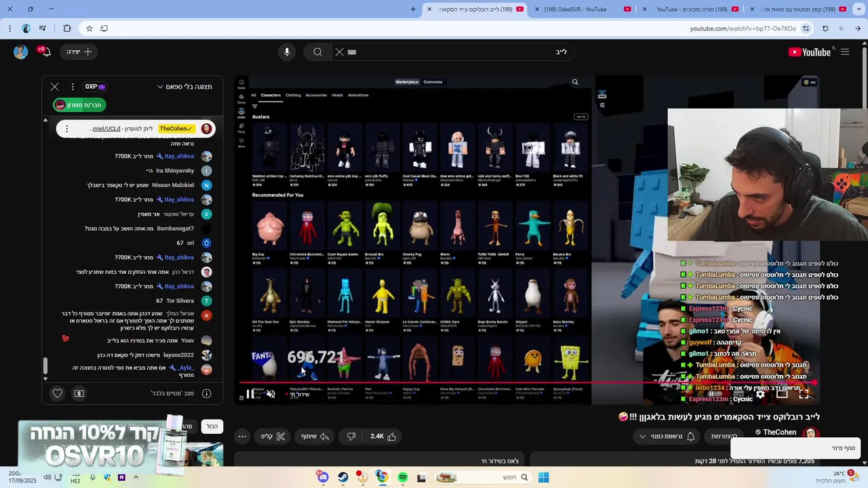This screenshot has width=868, height=488.
Task: Enter fullscreen on the video player
Action: click(804, 394)
